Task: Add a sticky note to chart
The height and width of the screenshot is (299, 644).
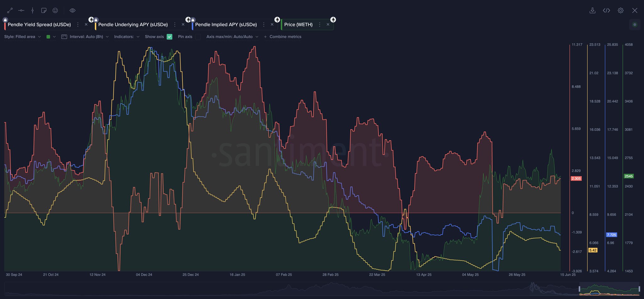Action: tap(44, 10)
